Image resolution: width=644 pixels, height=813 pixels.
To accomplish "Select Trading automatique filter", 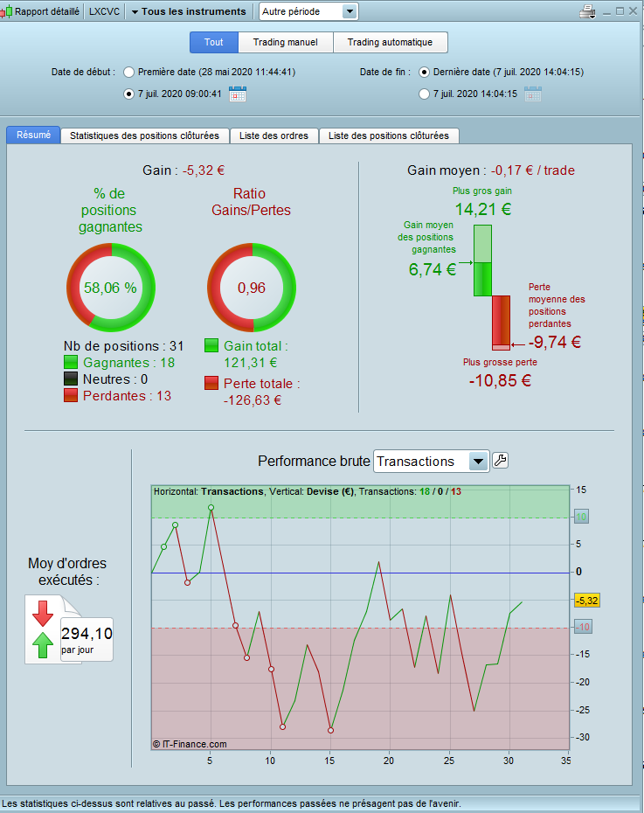I will (x=390, y=42).
